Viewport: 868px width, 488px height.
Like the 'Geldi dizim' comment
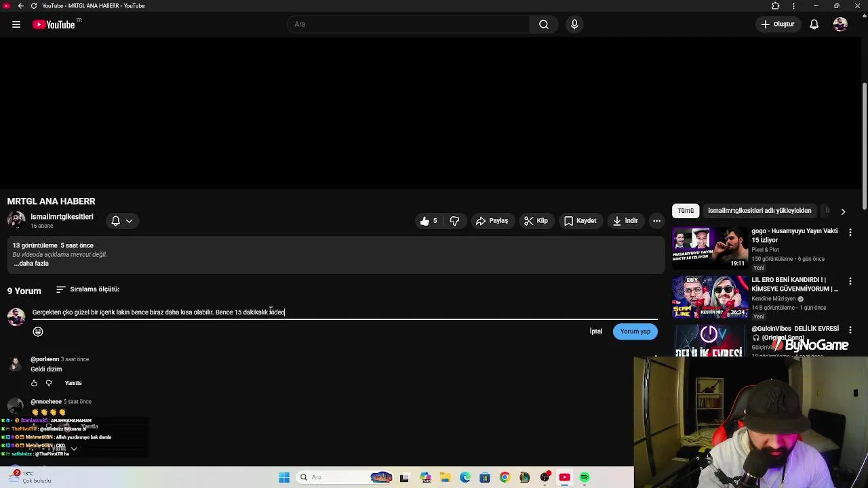point(35,384)
